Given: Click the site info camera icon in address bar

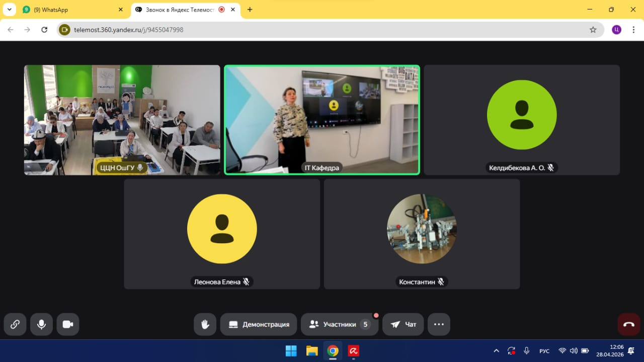Looking at the screenshot, I should tap(64, 30).
